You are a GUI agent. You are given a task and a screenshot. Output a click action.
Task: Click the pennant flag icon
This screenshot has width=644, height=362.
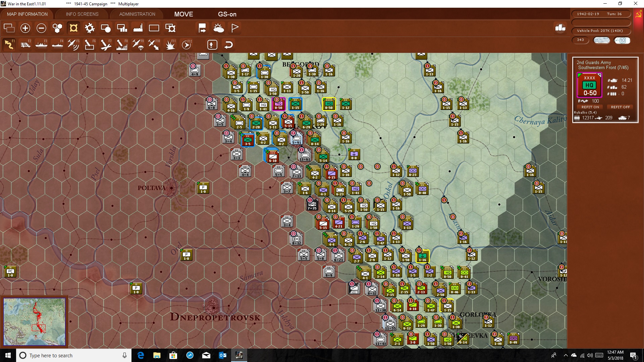coord(235,28)
